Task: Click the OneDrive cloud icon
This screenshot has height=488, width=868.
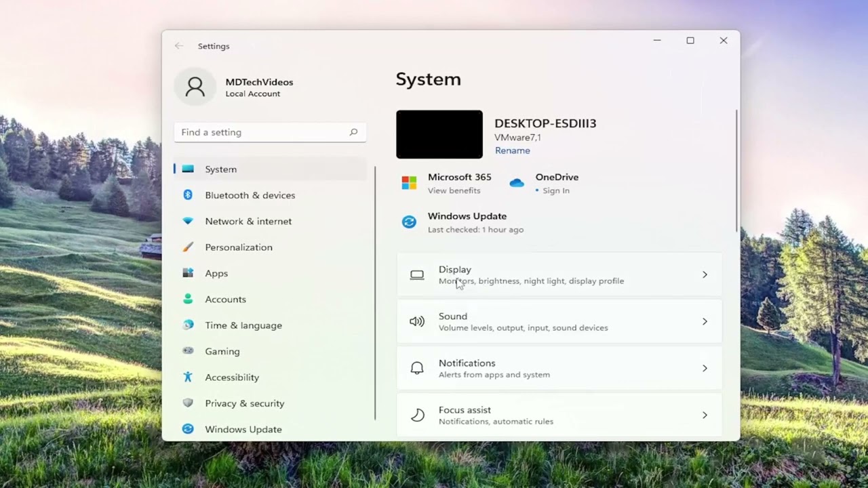Action: point(517,183)
